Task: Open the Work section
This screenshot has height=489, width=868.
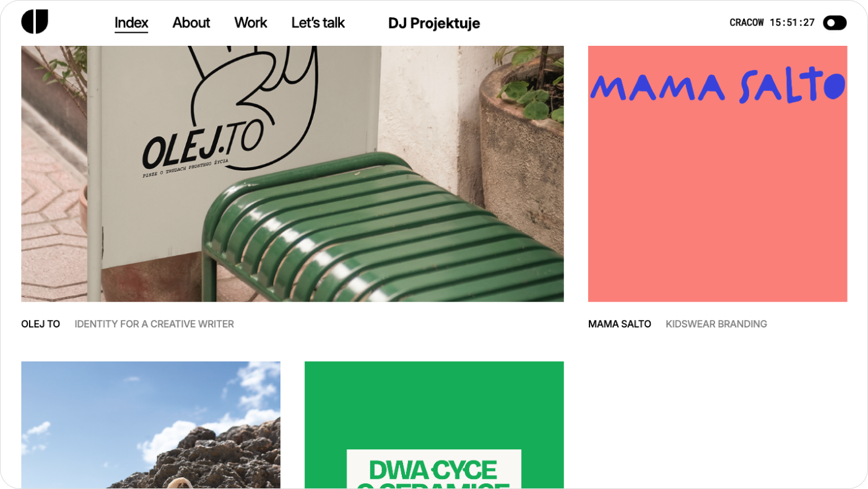Action: pyautogui.click(x=251, y=23)
